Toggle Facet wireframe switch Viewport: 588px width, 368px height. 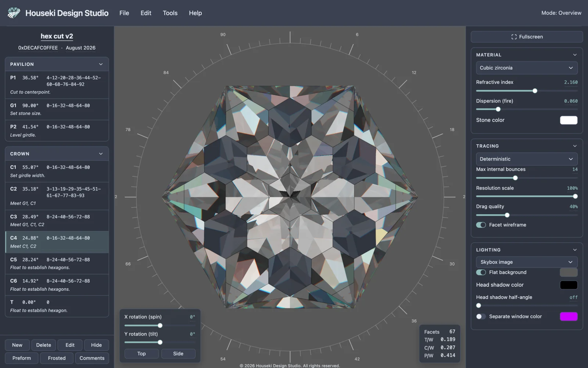(x=481, y=225)
